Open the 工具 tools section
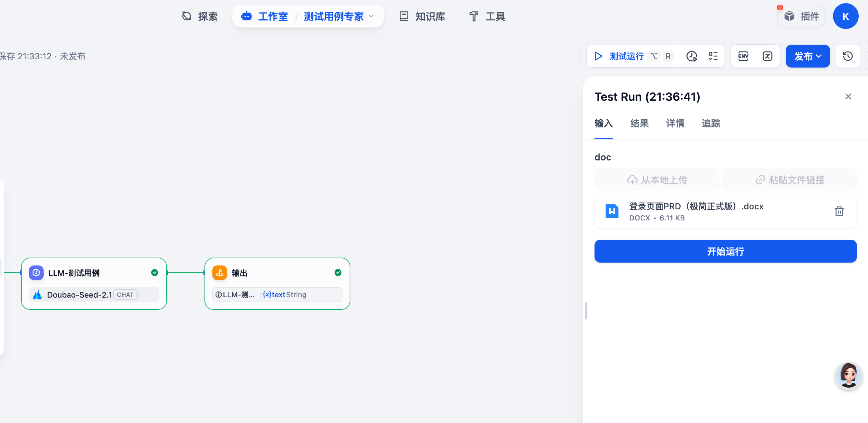Viewport: 868px width, 423px height. [x=487, y=16]
